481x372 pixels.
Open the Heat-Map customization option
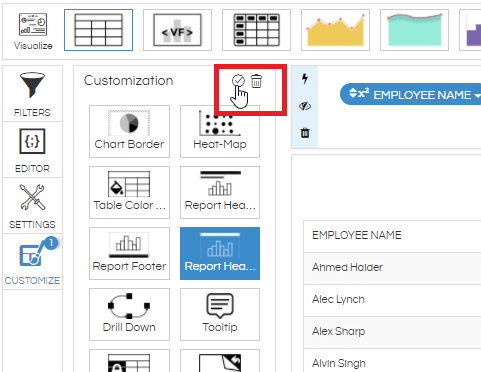[220, 131]
